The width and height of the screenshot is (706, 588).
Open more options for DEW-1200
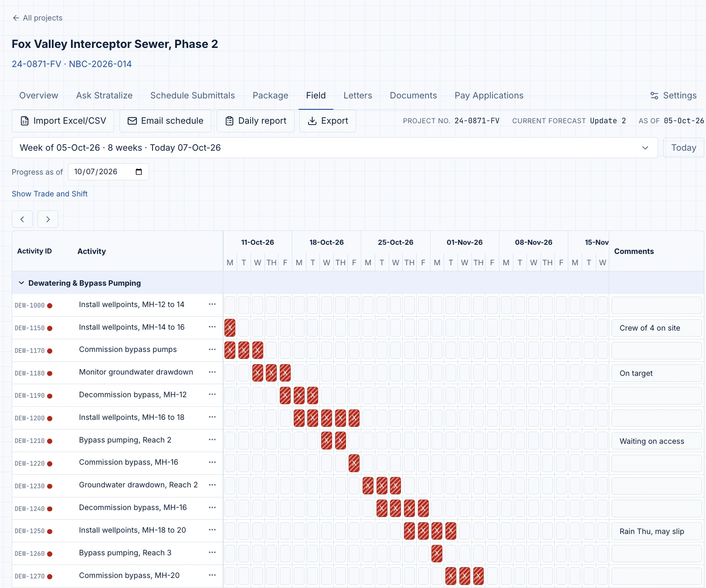212,417
